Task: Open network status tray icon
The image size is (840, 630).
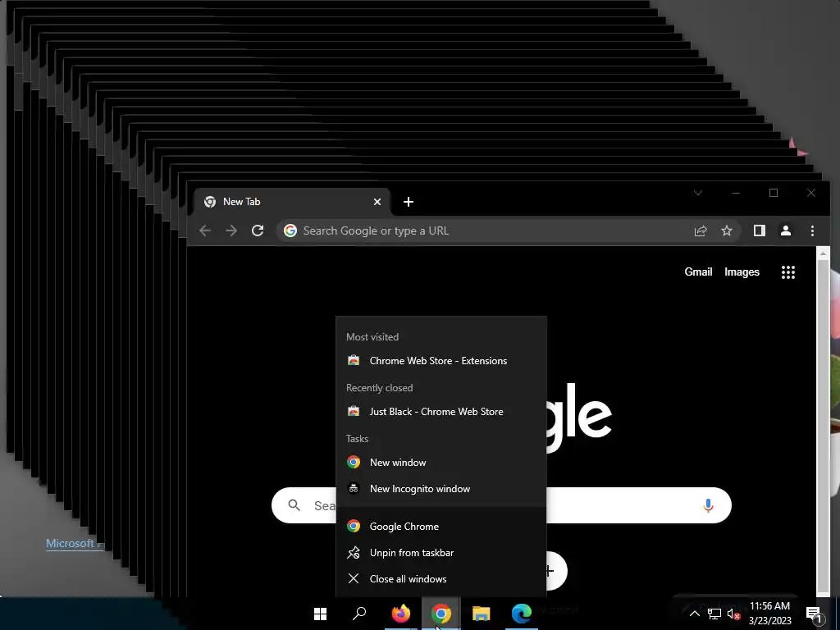Action: pos(714,614)
